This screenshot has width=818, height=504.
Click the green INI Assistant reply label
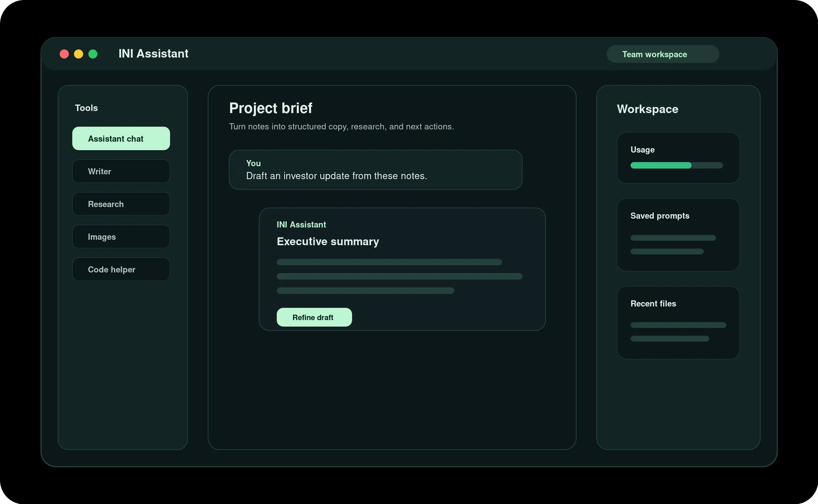[301, 225]
